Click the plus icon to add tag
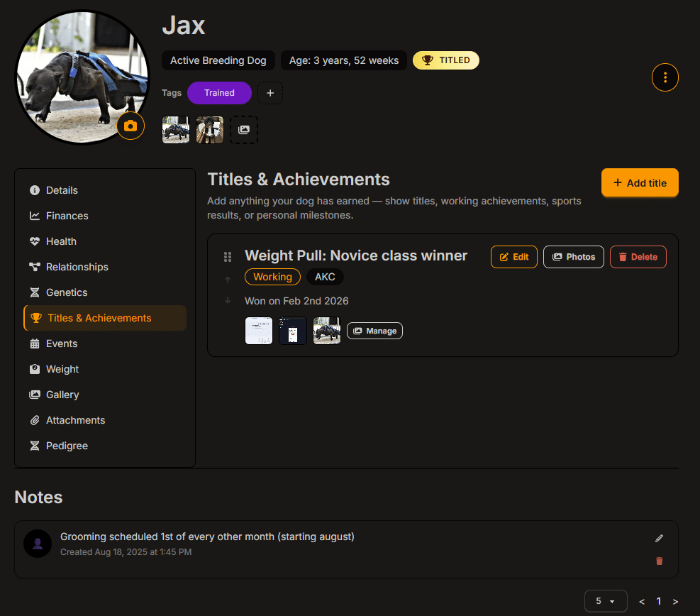The width and height of the screenshot is (700, 616). pyautogui.click(x=270, y=93)
